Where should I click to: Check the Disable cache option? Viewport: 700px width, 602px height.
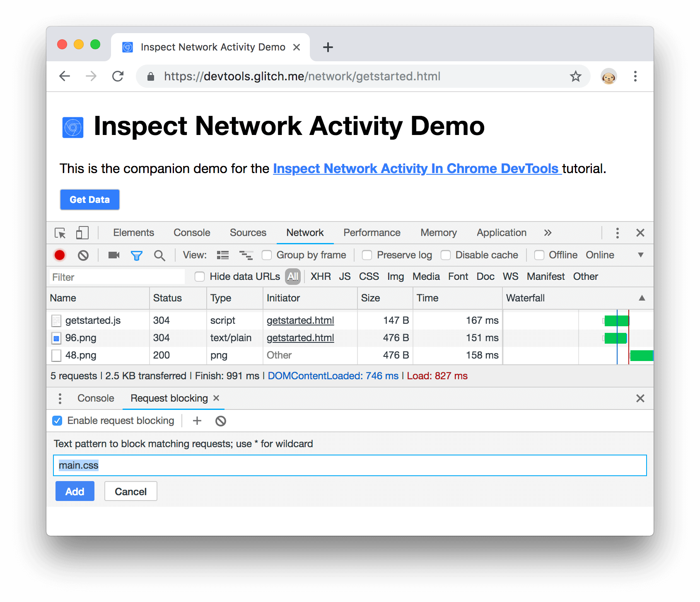pyautogui.click(x=446, y=255)
